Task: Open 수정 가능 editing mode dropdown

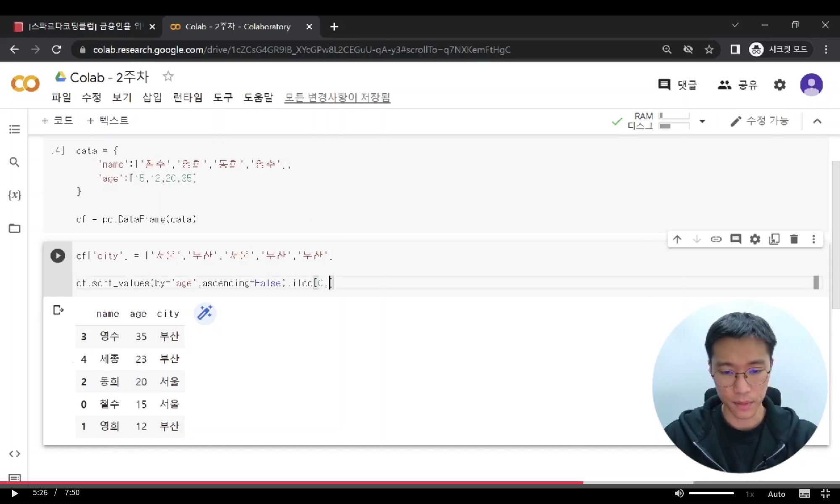Action: coord(759,121)
